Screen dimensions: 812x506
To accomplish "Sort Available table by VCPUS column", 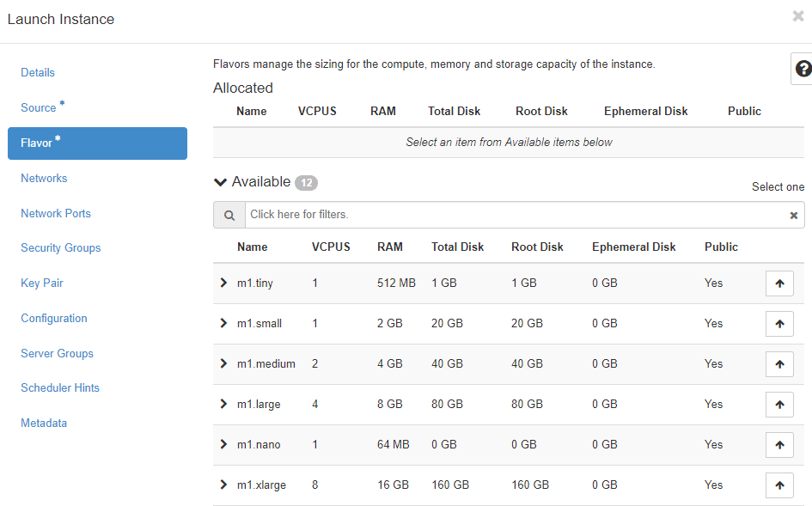I will [x=331, y=247].
